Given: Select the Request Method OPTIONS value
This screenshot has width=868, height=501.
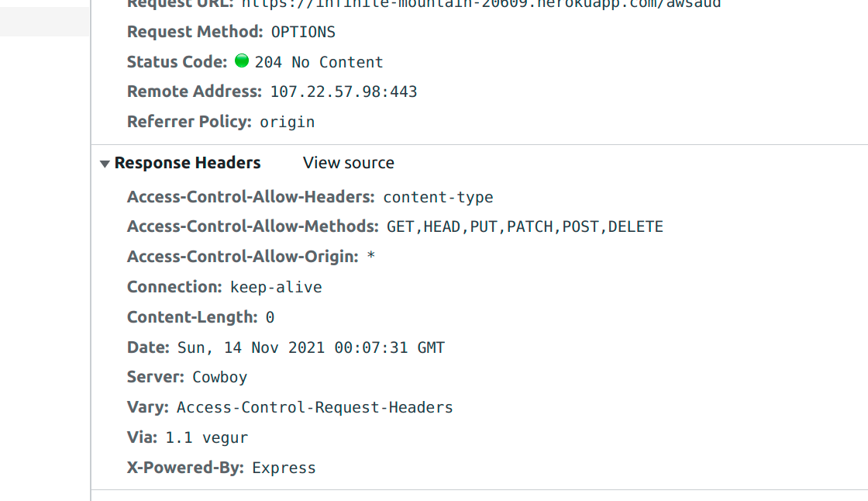Looking at the screenshot, I should (302, 32).
